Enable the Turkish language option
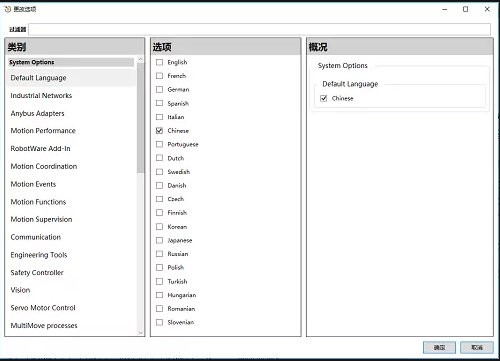Image resolution: width=500 pixels, height=361 pixels. click(160, 281)
